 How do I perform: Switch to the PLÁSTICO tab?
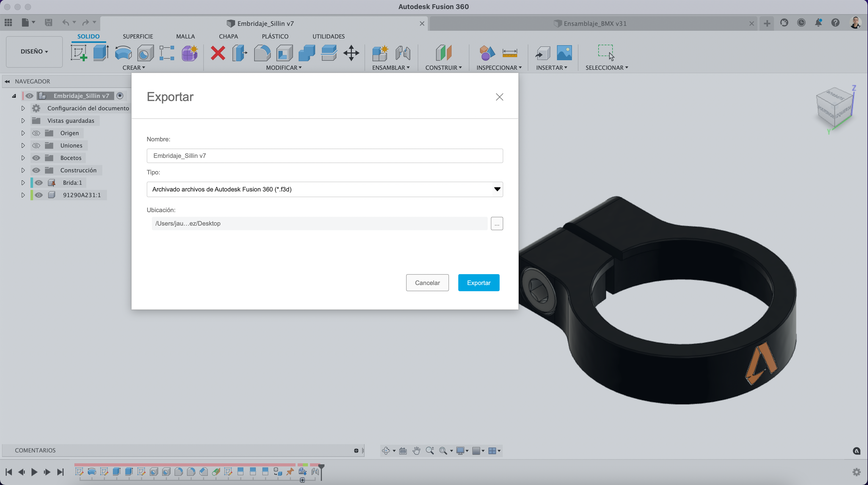pos(275,36)
